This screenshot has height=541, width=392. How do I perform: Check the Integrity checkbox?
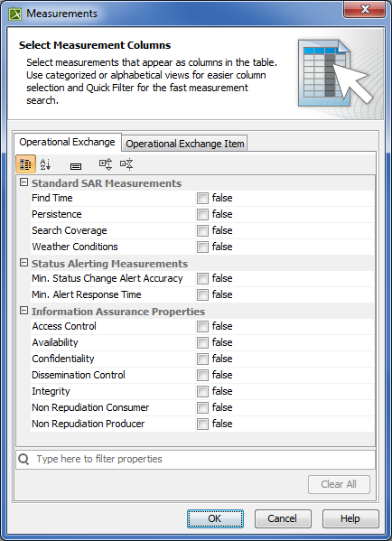(x=202, y=391)
